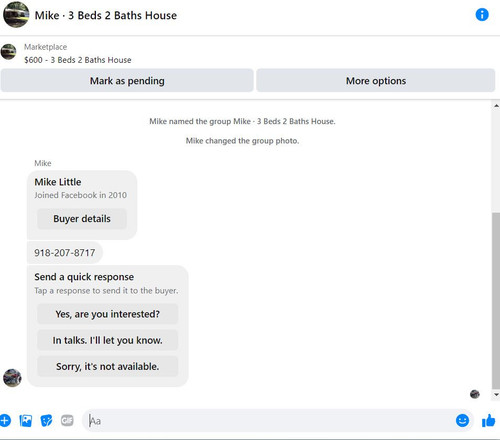Open the emoji picker smiley icon

tap(462, 420)
